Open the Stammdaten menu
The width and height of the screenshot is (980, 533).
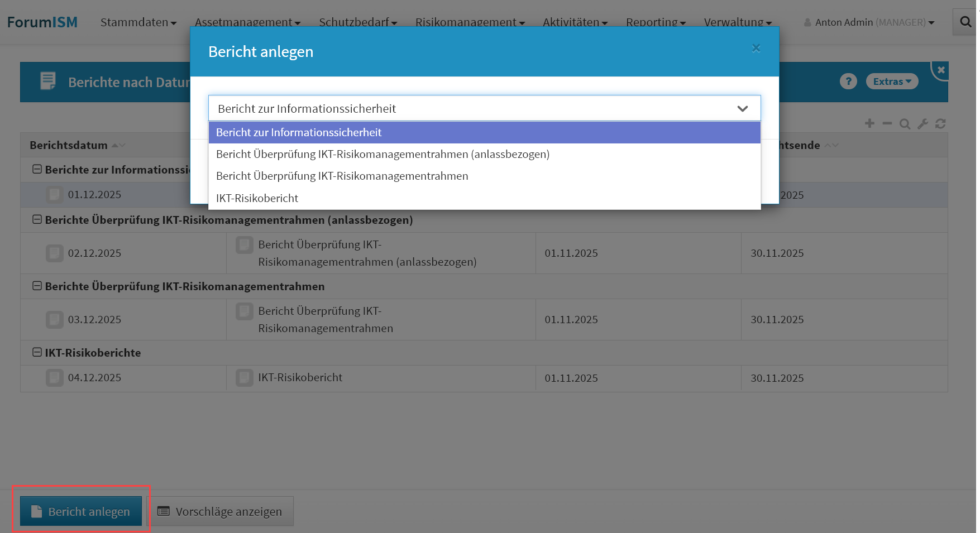pos(138,22)
